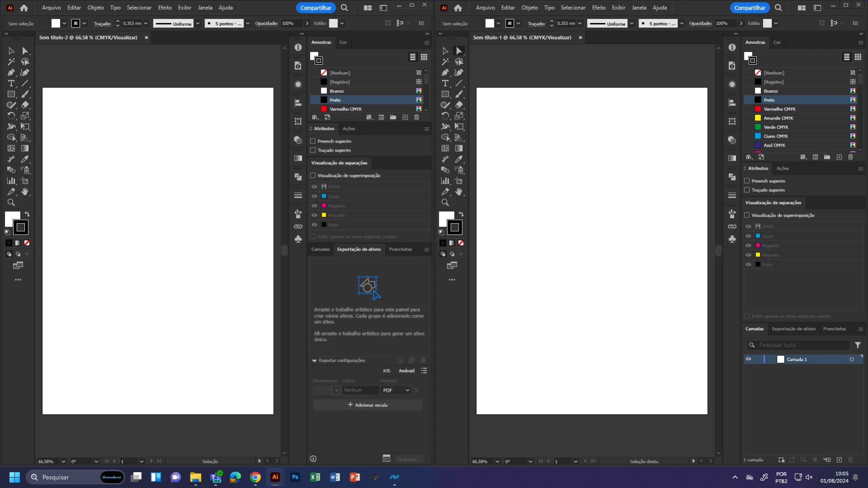Open the Efeito menu in left window
This screenshot has width=868, height=488.
tap(164, 8)
